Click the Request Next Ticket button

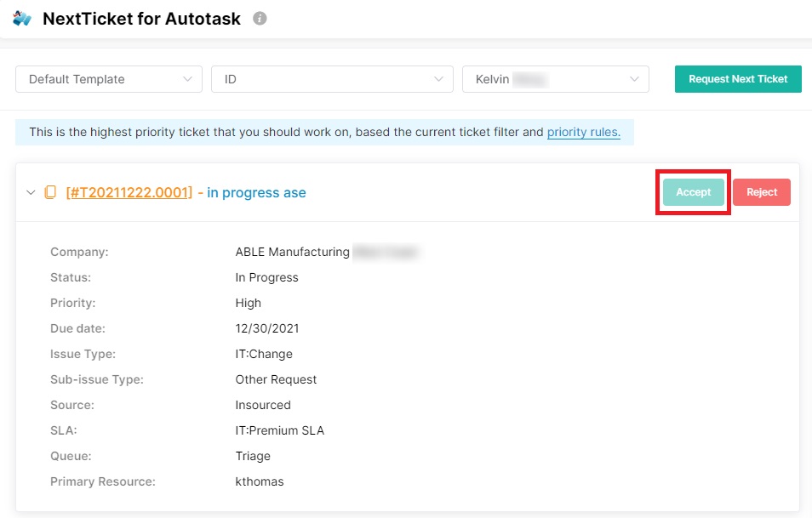point(738,79)
